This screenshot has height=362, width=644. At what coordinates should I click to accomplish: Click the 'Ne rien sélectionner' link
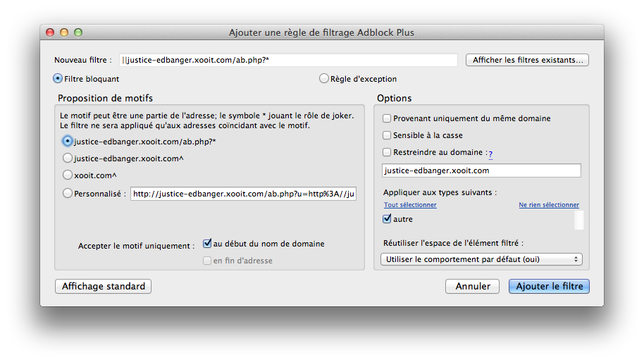(x=549, y=205)
